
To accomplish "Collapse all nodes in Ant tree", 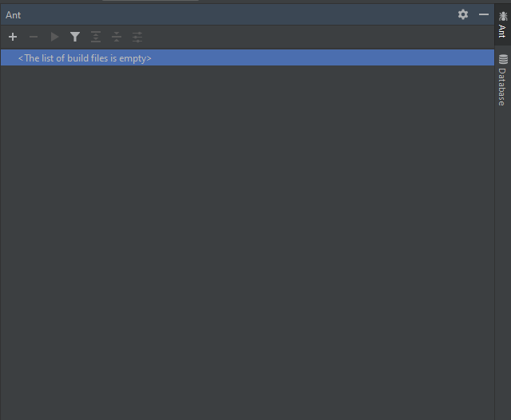I will (x=117, y=37).
